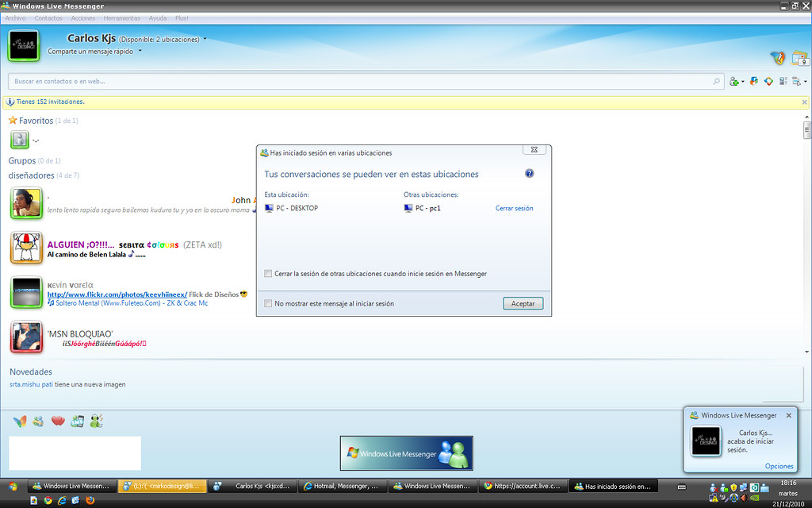Click Opciones in the notification popup
The width and height of the screenshot is (812, 508).
[x=779, y=466]
